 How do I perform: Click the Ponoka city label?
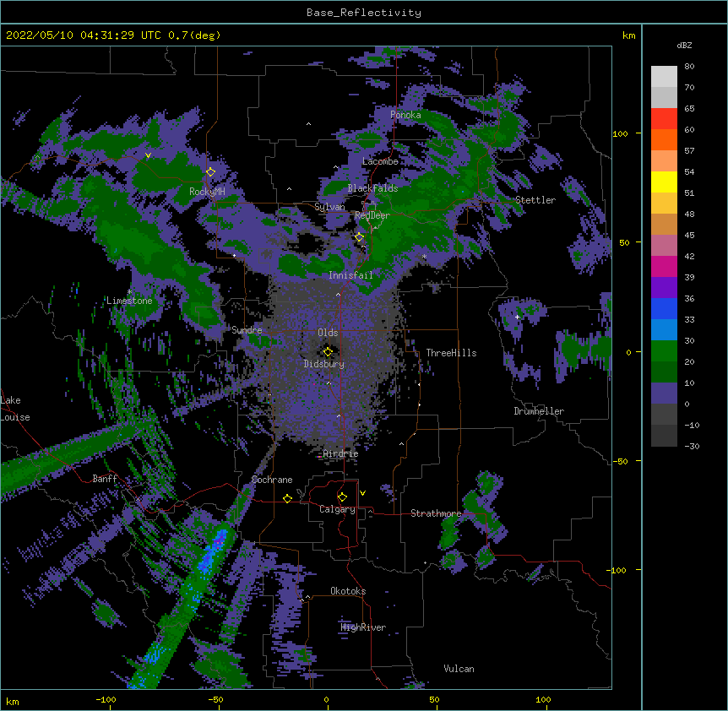coord(405,115)
